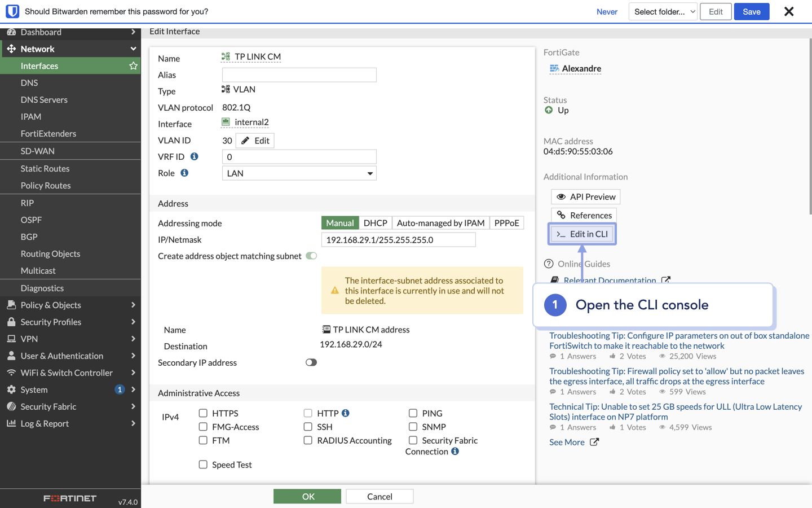
Task: Click the IP/Netmask input field
Action: [x=398, y=239]
